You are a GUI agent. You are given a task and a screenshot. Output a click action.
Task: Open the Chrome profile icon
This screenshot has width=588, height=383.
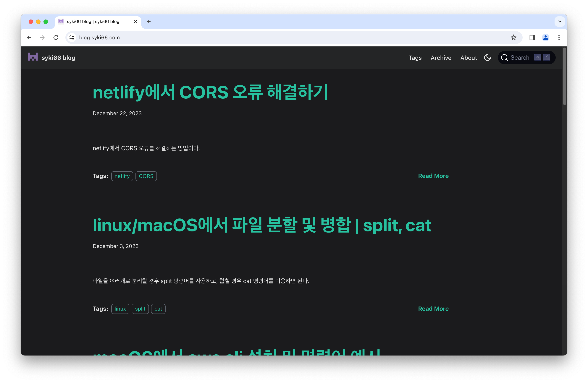click(545, 38)
